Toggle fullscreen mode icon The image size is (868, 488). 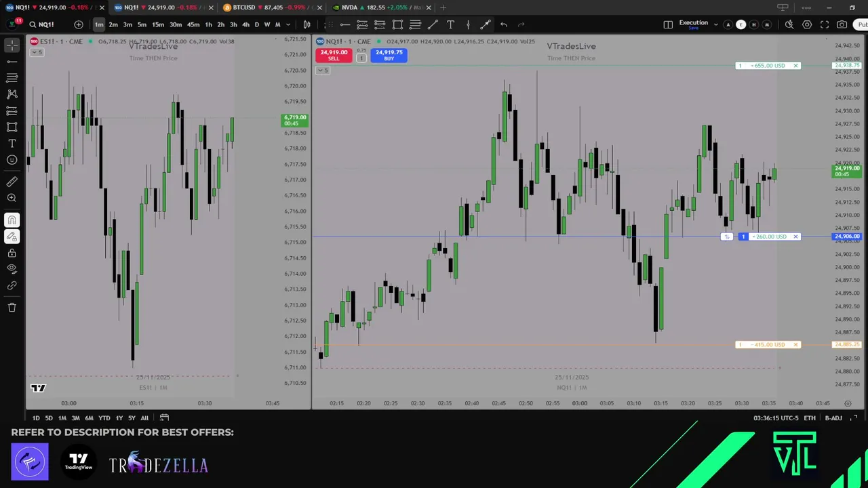point(825,24)
